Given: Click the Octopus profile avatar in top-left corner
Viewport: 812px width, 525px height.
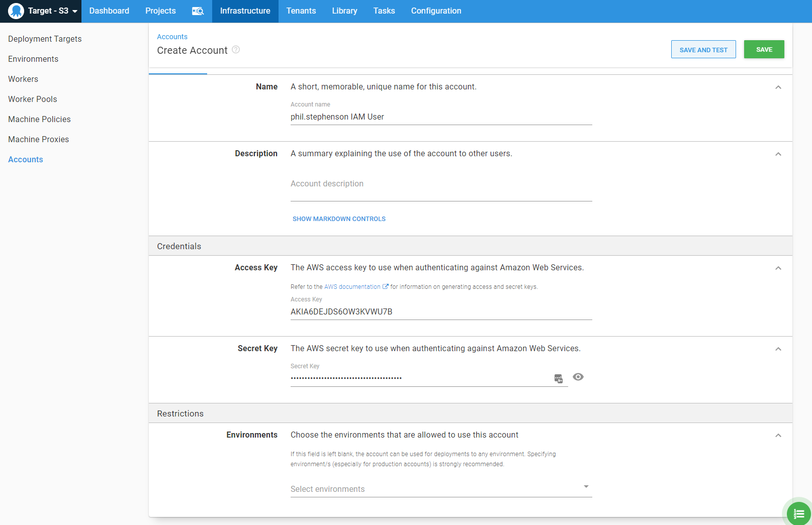Looking at the screenshot, I should [16, 11].
